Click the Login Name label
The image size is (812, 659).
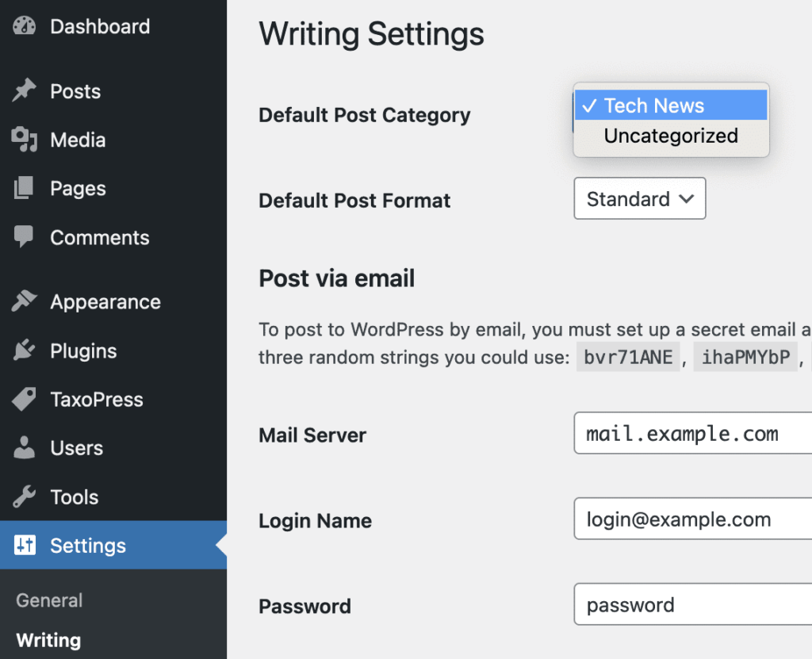(x=315, y=521)
